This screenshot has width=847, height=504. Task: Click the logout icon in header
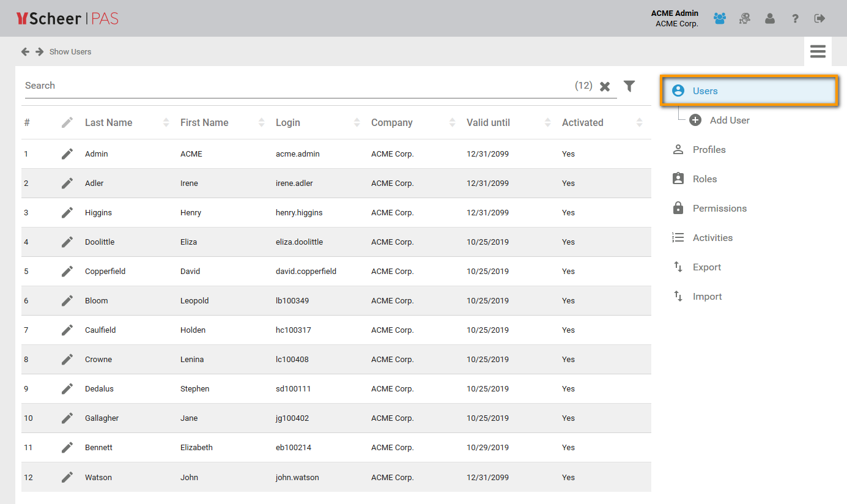pyautogui.click(x=819, y=19)
